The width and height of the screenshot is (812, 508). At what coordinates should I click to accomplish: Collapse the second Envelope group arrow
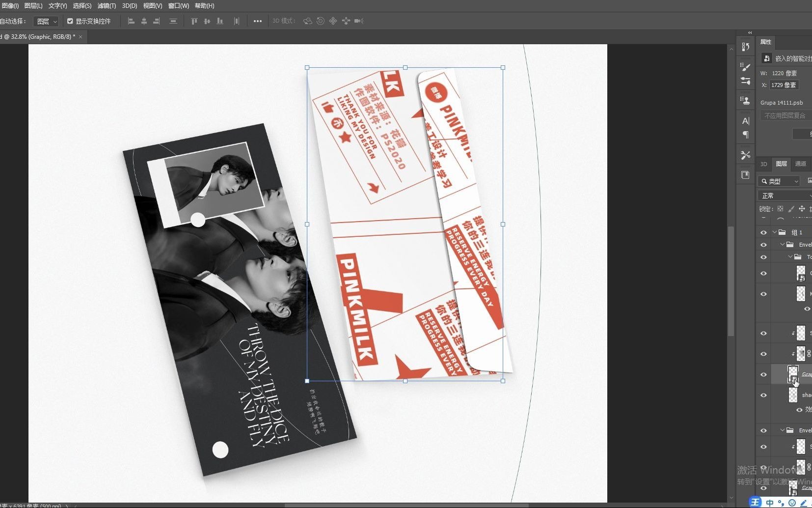tap(783, 430)
